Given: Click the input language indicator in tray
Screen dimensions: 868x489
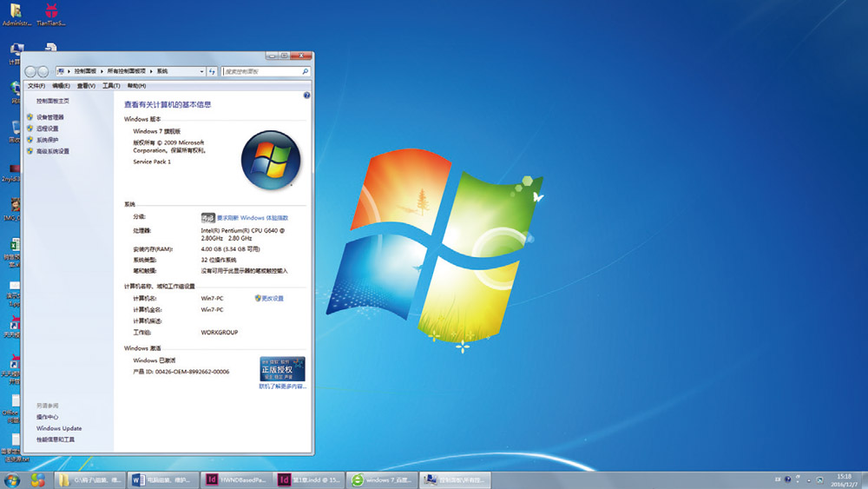Looking at the screenshot, I should [778, 479].
